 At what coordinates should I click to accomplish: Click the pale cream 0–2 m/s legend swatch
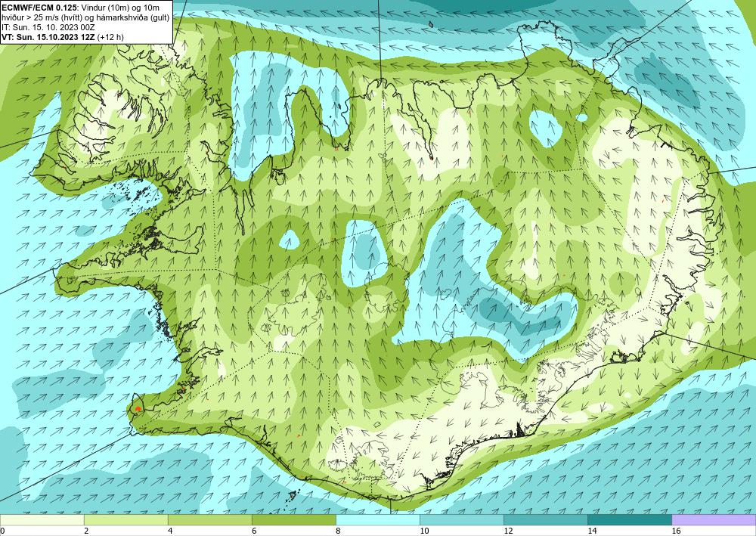point(42,520)
